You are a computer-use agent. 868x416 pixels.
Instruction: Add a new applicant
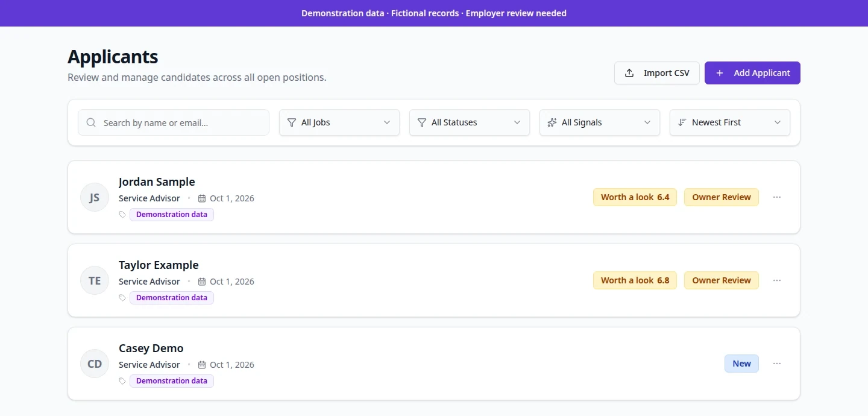752,73
